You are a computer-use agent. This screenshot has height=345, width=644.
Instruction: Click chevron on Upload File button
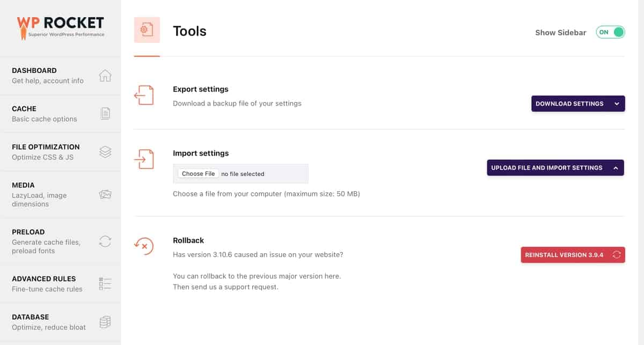pos(616,167)
